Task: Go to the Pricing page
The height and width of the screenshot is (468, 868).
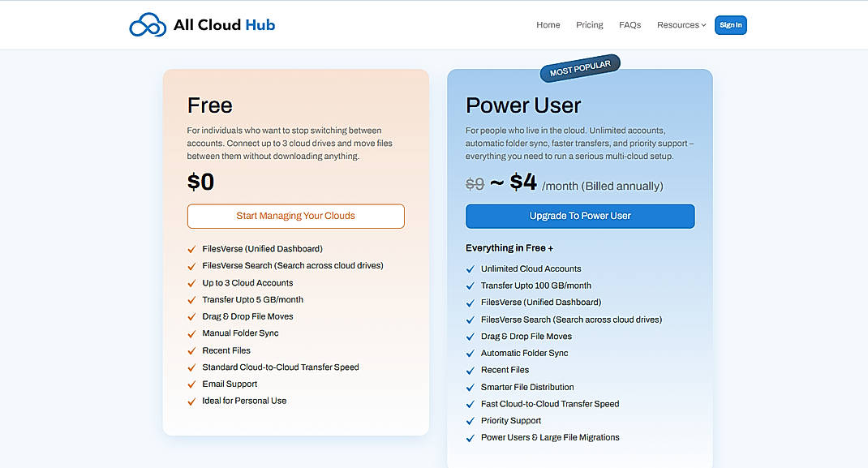Action: 590,25
